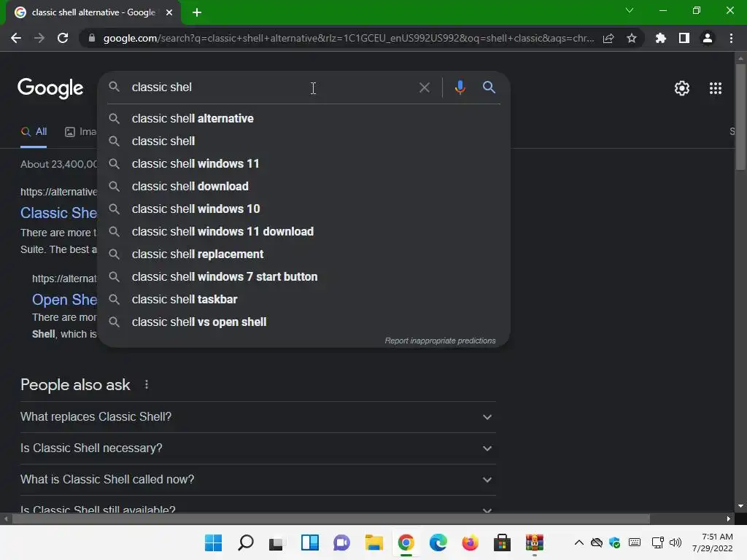This screenshot has width=747, height=560.
Task: Open volume control in system tray
Action: coord(675,542)
